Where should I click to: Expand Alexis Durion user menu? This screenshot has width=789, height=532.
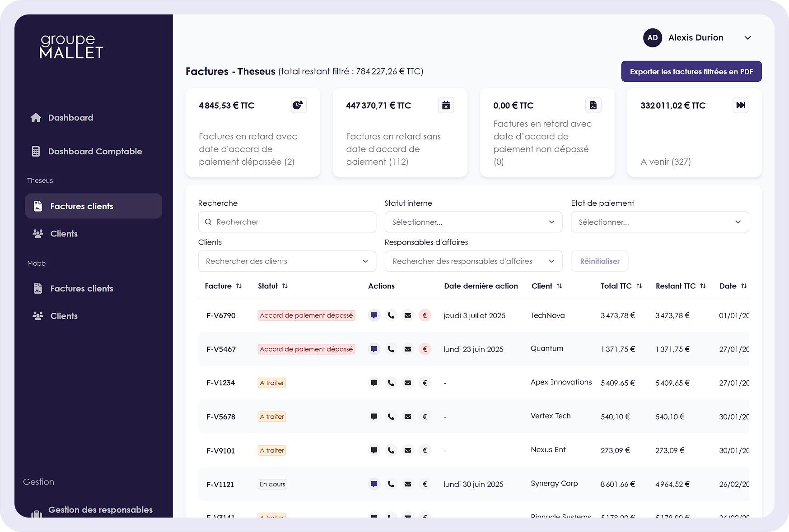(747, 38)
